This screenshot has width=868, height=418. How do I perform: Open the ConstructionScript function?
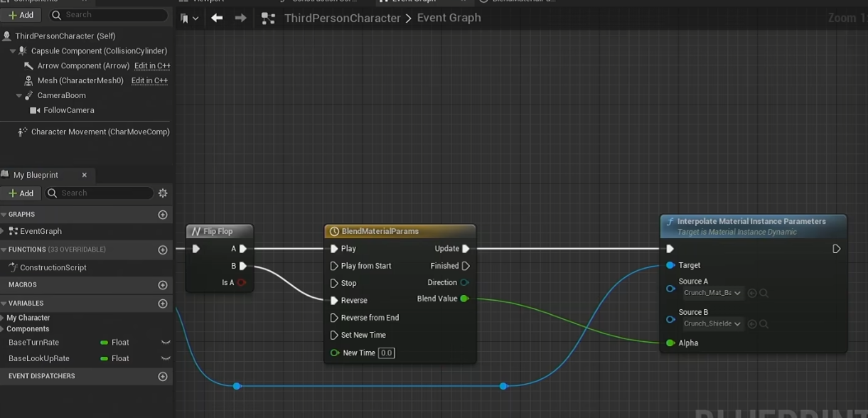coord(53,267)
